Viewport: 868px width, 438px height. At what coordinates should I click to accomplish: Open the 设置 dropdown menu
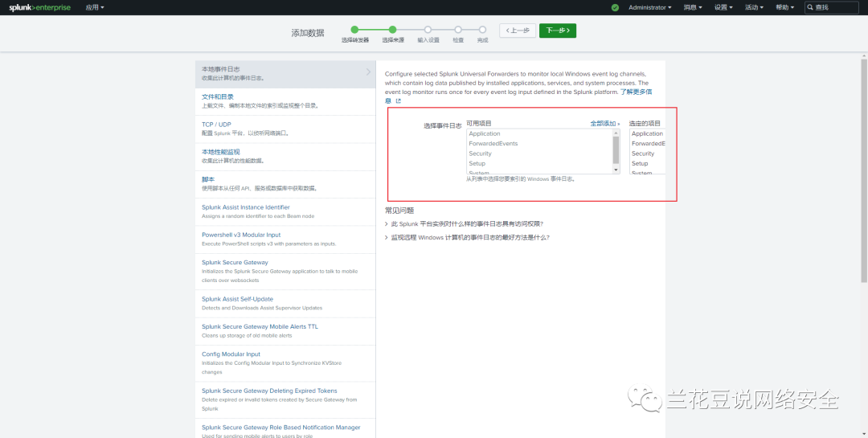click(723, 8)
